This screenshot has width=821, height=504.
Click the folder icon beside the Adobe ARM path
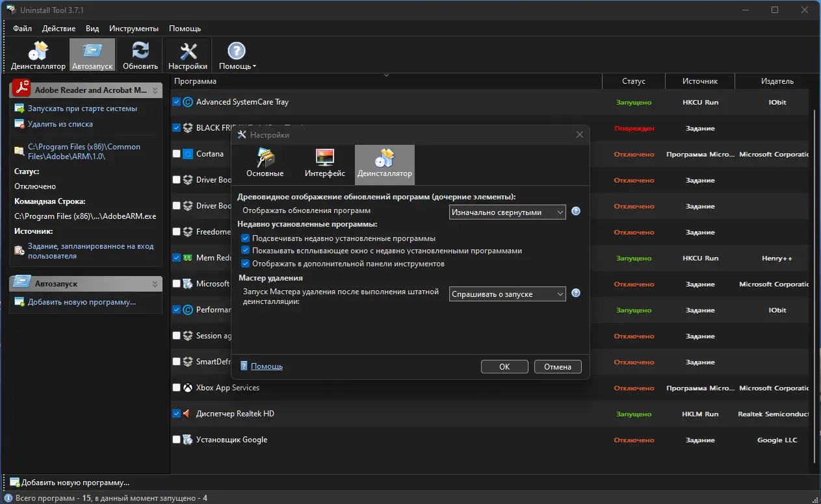point(20,151)
